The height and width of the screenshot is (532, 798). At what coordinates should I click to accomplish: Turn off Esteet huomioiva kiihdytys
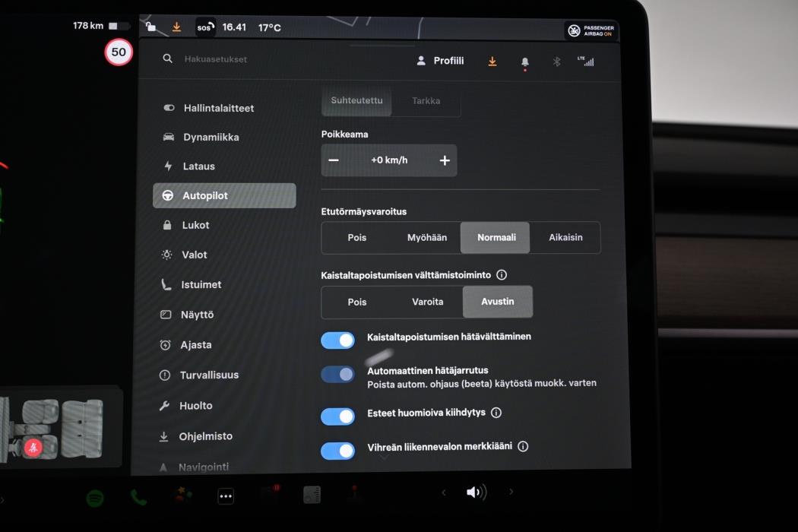click(337, 416)
